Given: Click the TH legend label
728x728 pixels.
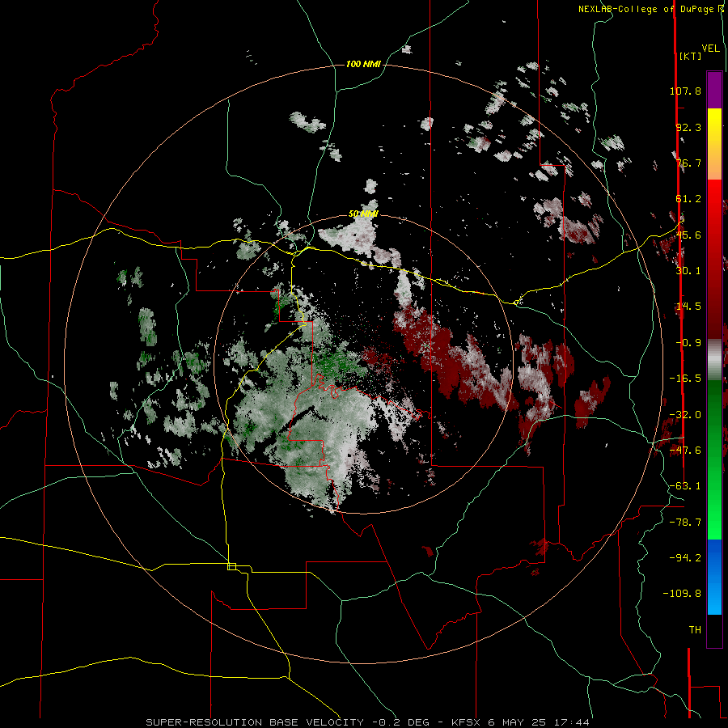Looking at the screenshot, I should (x=695, y=629).
